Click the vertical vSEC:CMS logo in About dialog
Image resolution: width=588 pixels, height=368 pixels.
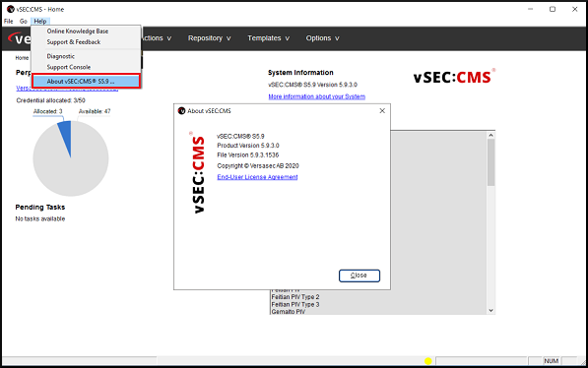(198, 172)
